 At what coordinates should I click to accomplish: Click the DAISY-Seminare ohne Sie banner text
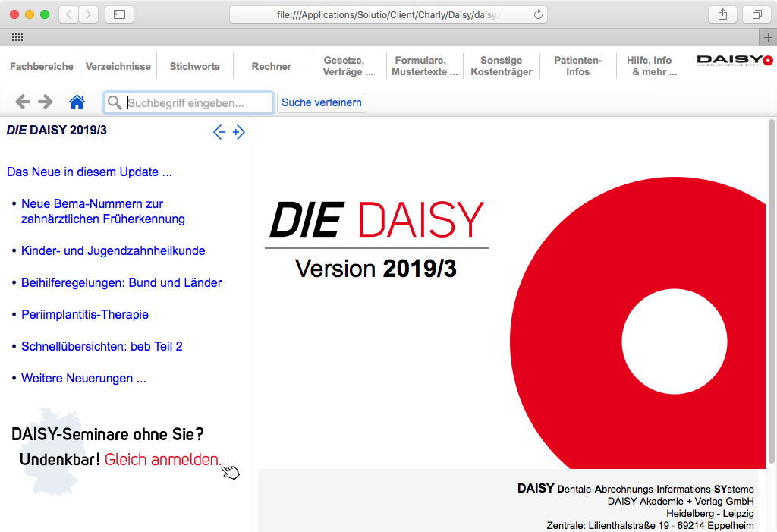[108, 434]
